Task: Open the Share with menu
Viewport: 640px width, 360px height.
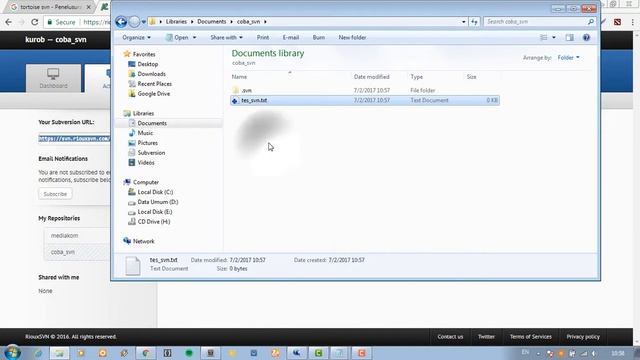Action: [x=227, y=38]
